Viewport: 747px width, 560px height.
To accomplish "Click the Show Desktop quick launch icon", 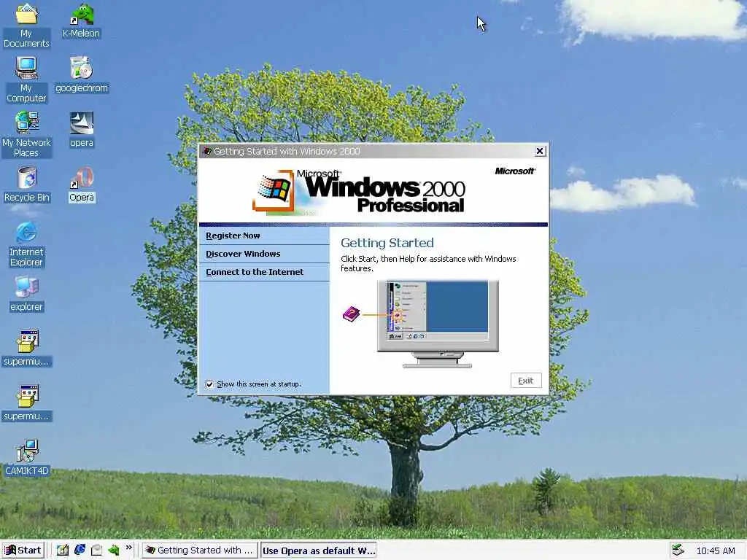I will 63,550.
